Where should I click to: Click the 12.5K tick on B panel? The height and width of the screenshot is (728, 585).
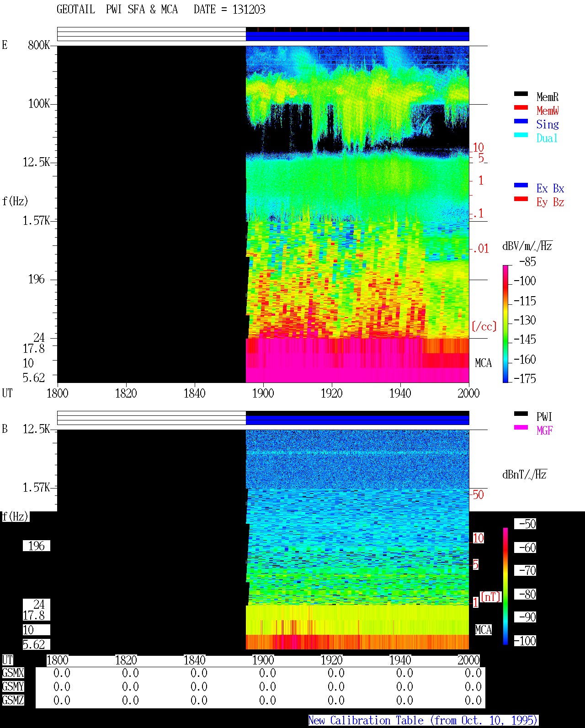point(37,429)
